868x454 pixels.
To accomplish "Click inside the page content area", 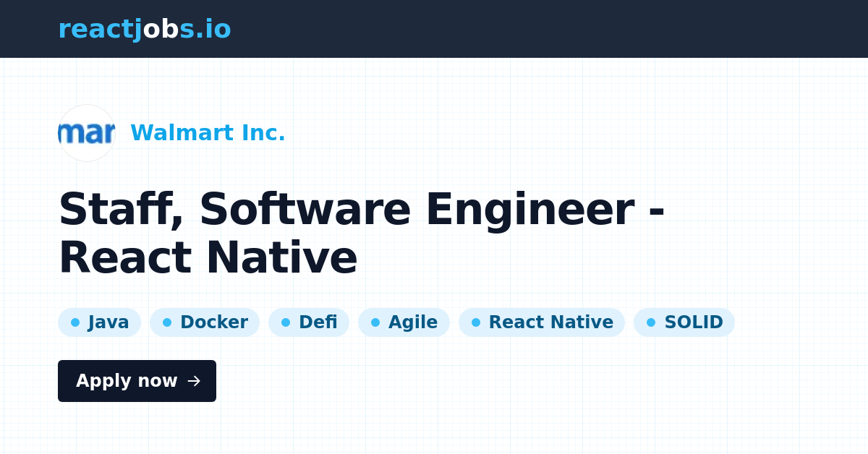I will click(434, 427).
